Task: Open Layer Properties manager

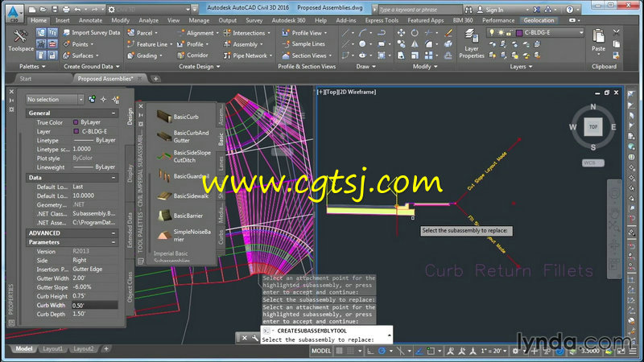Action: tap(472, 43)
